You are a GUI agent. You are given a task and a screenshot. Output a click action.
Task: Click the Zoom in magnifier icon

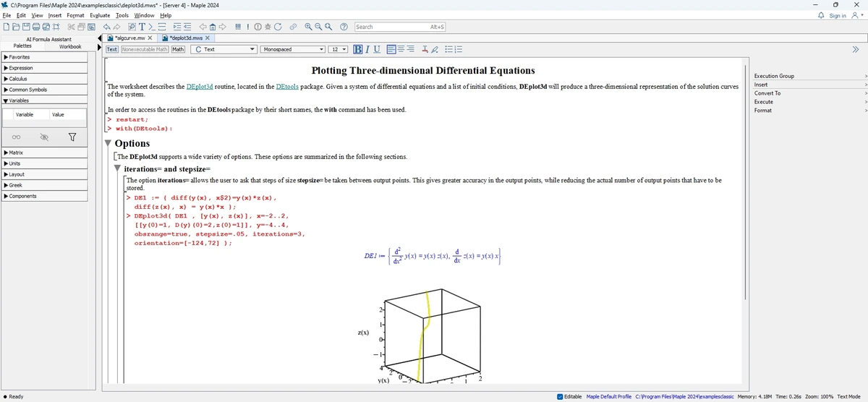pos(308,27)
